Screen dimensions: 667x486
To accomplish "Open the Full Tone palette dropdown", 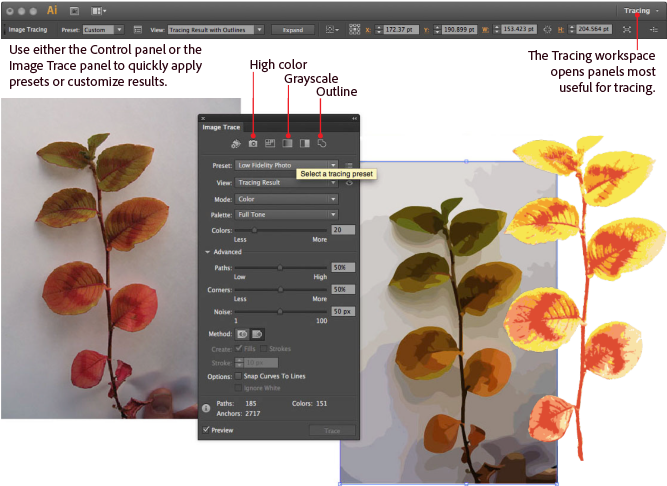I will tap(286, 214).
